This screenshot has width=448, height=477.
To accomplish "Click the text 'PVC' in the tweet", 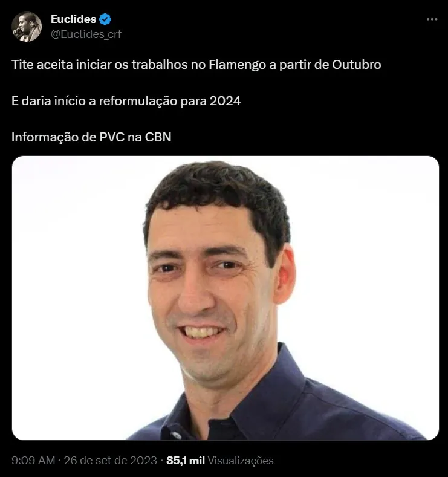I will [112, 137].
